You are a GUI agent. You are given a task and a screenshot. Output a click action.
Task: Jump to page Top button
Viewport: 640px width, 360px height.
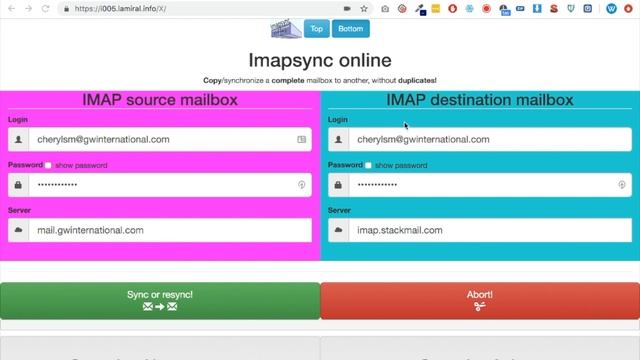[x=317, y=29]
